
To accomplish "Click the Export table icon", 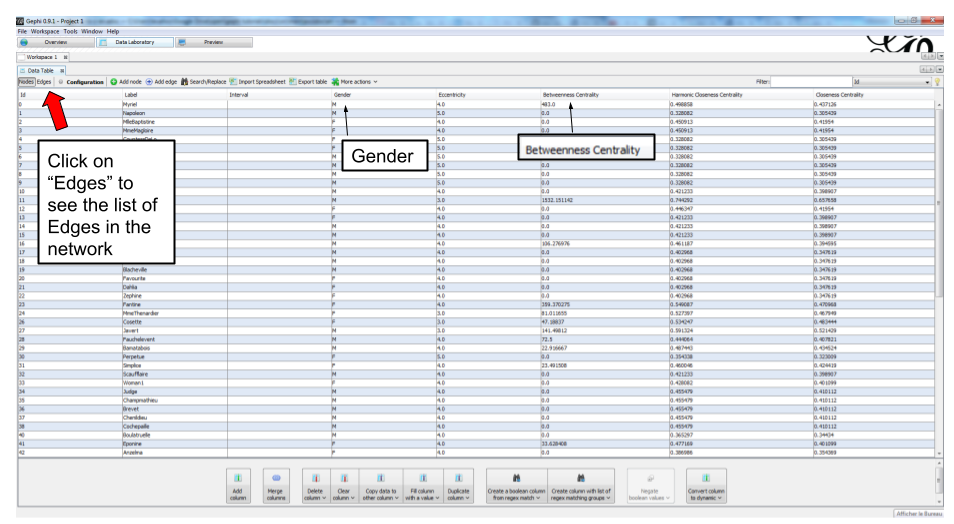I will click(x=293, y=82).
